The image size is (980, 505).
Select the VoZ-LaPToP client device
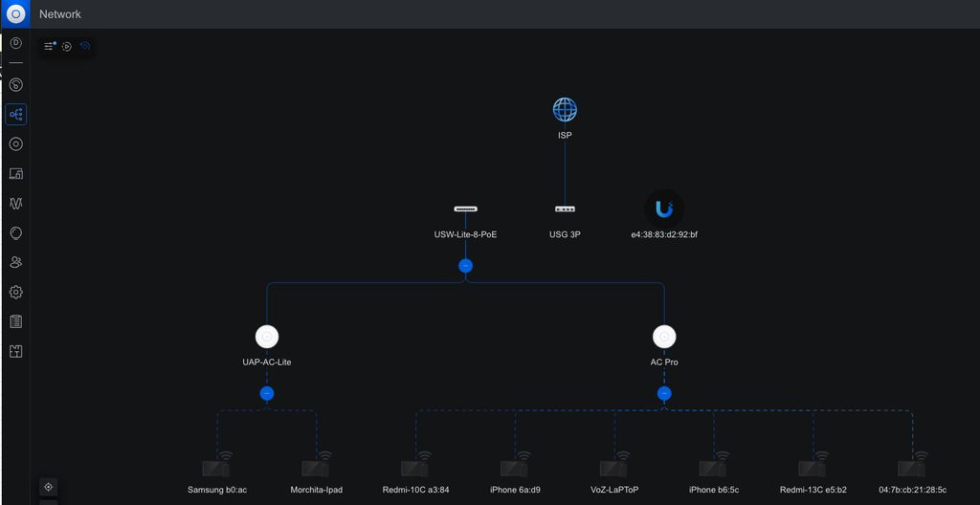click(x=613, y=468)
